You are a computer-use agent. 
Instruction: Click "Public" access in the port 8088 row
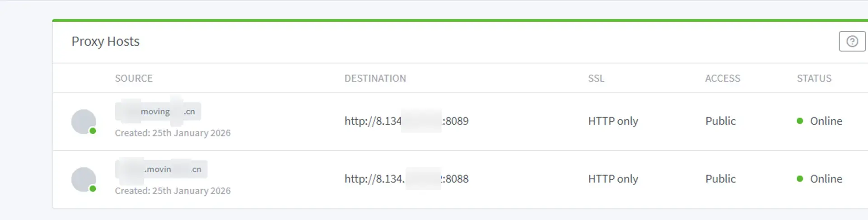pyautogui.click(x=720, y=179)
